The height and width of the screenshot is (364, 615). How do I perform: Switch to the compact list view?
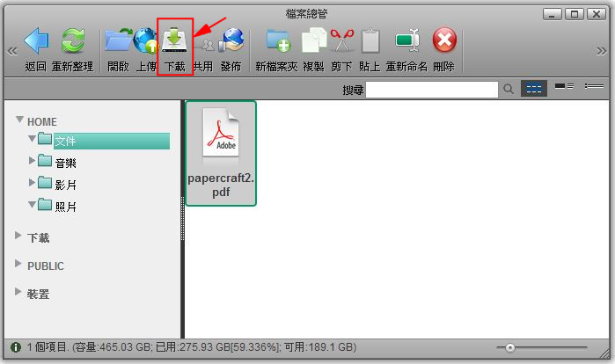(x=594, y=89)
